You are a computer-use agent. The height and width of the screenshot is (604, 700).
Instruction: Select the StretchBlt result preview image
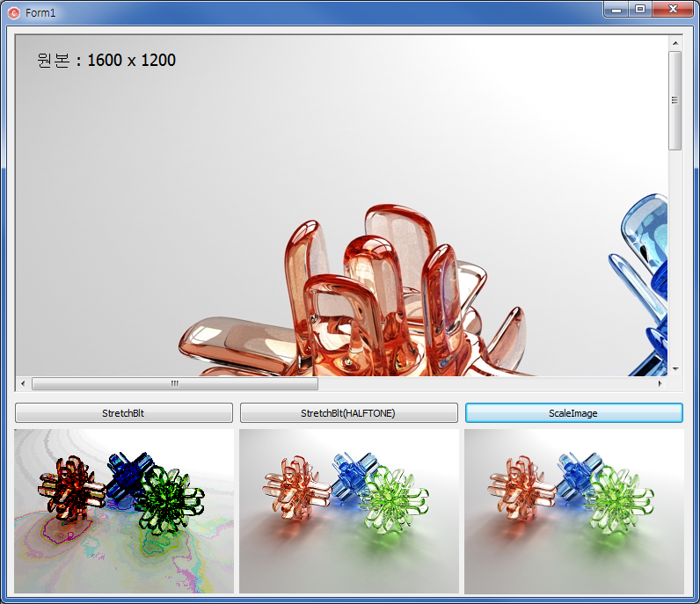124,511
